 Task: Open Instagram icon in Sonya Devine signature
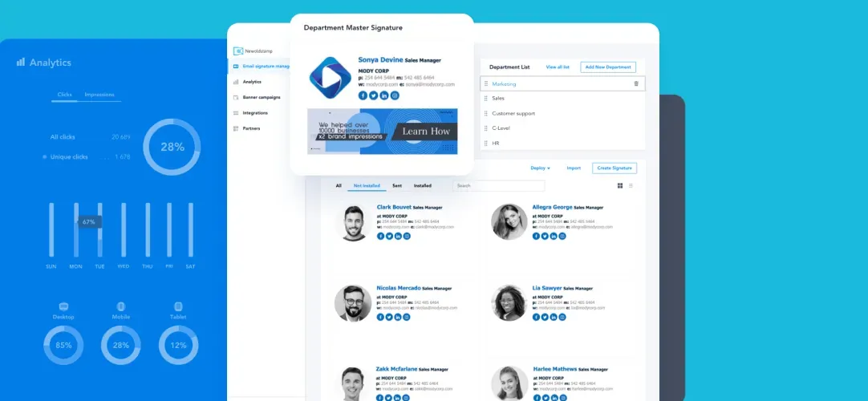tap(395, 95)
